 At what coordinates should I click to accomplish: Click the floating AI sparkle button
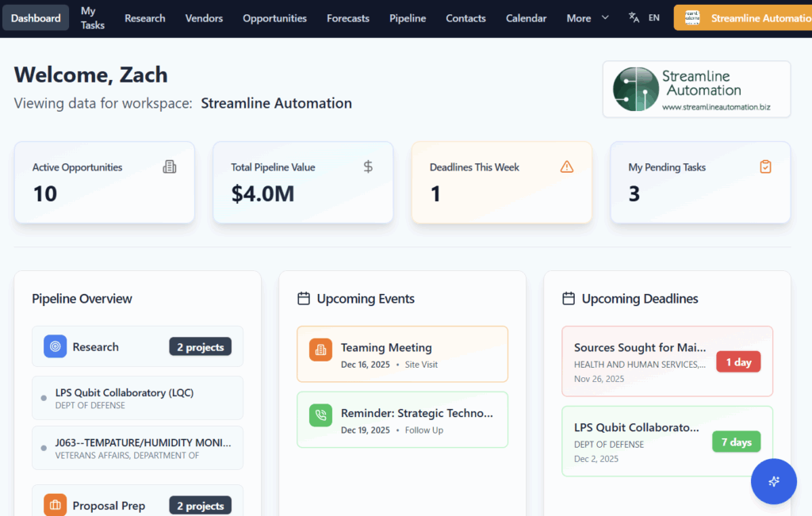[773, 481]
